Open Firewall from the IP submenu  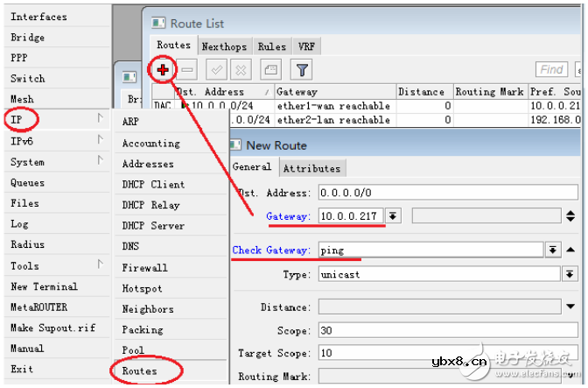(144, 267)
